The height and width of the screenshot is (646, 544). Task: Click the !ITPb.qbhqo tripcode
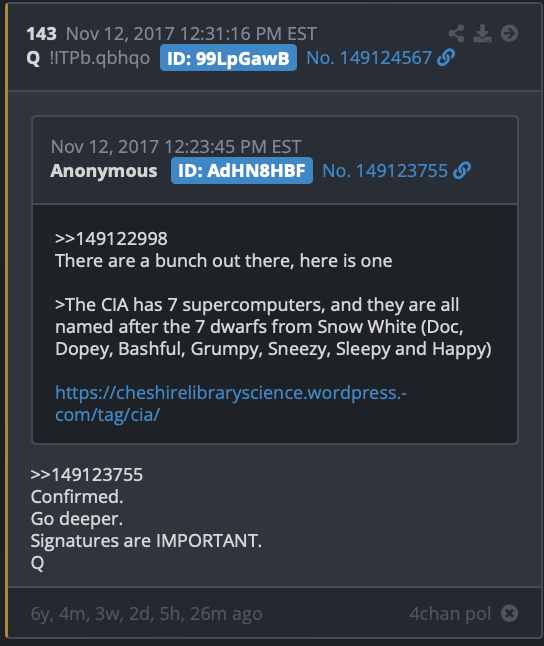(99, 58)
